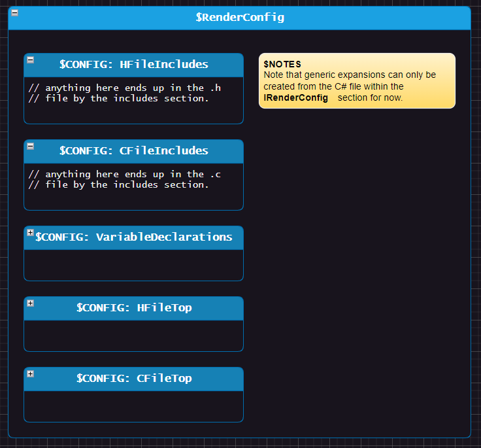
Task: Click the .h file comment text
Action: pyautogui.click(x=125, y=93)
